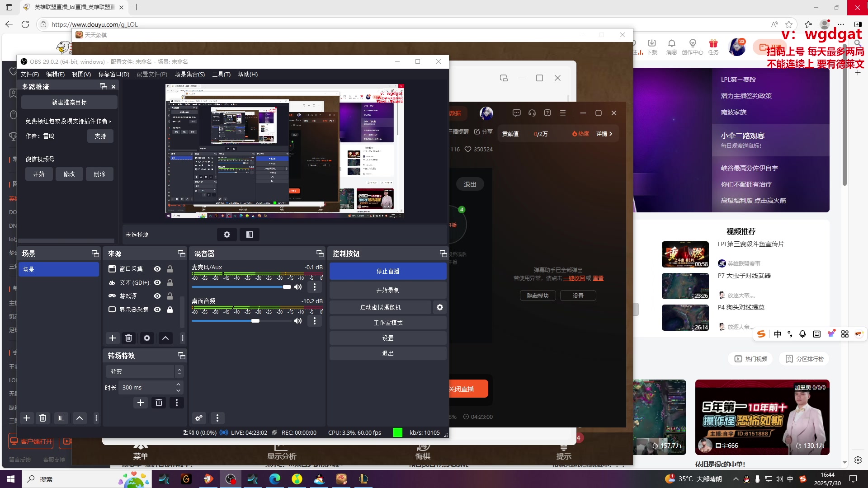The height and width of the screenshot is (488, 868).
Task: Remove the selected scene with the trash icon
Action: coord(43,418)
